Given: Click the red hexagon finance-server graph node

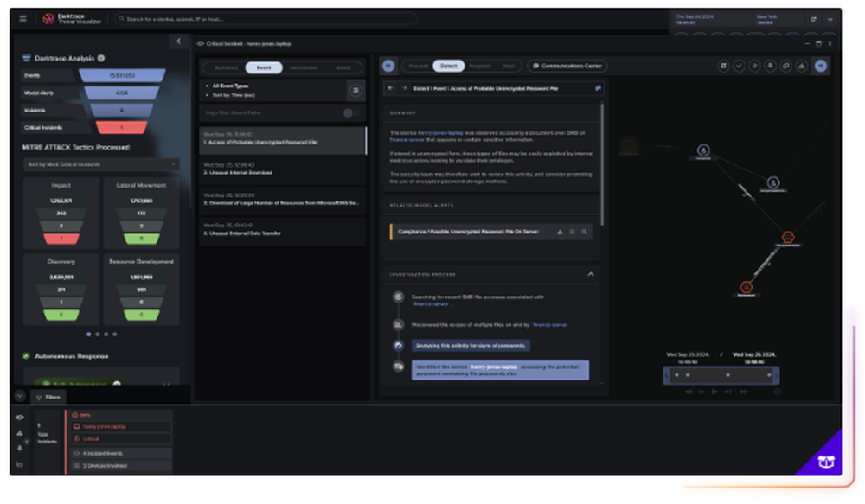Looking at the screenshot, I should click(x=746, y=287).
